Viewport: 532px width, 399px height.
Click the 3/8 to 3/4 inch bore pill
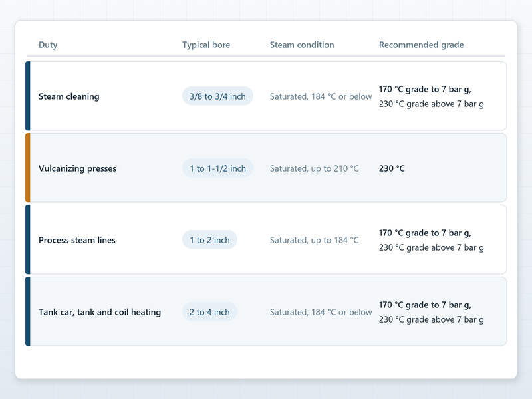click(x=217, y=96)
